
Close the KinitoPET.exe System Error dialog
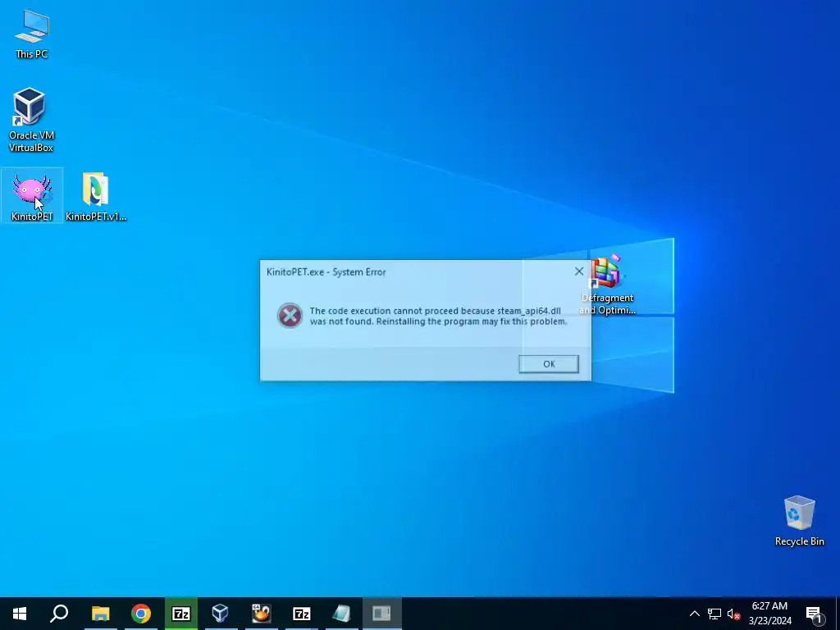click(x=579, y=272)
